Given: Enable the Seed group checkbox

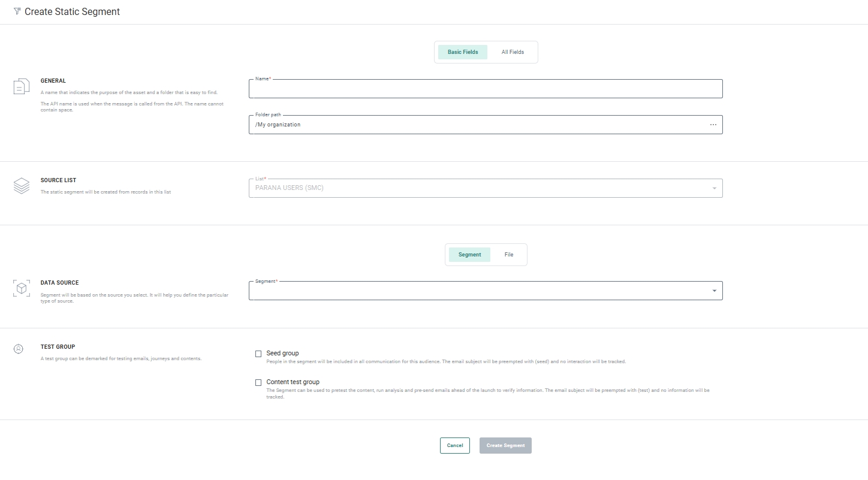Looking at the screenshot, I should pos(258,354).
